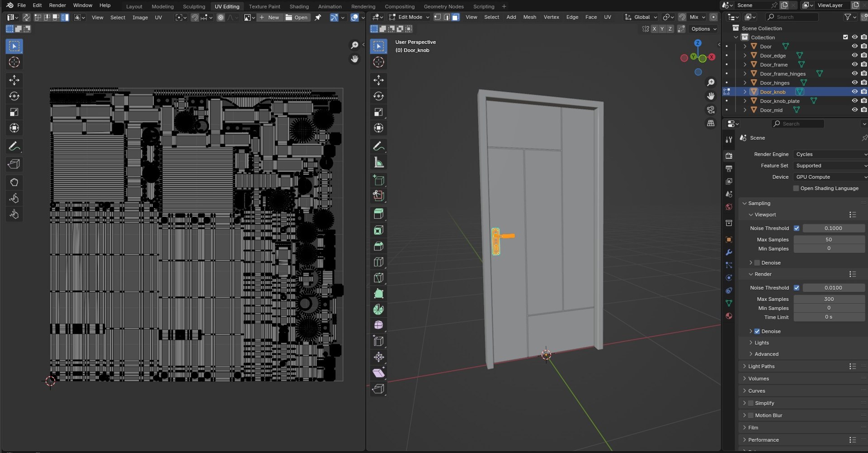The width and height of the screenshot is (868, 453).
Task: Click the viewport navigation gizmo Z axis
Action: [x=698, y=43]
